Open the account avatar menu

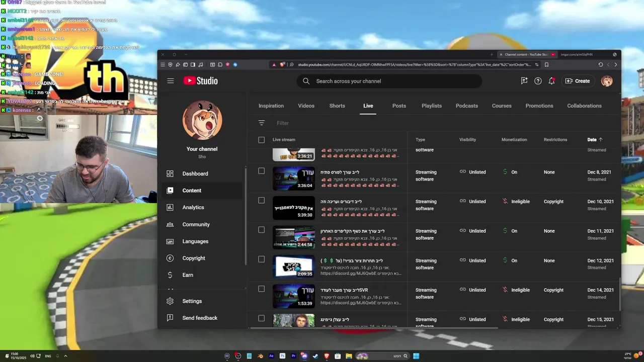(x=607, y=81)
